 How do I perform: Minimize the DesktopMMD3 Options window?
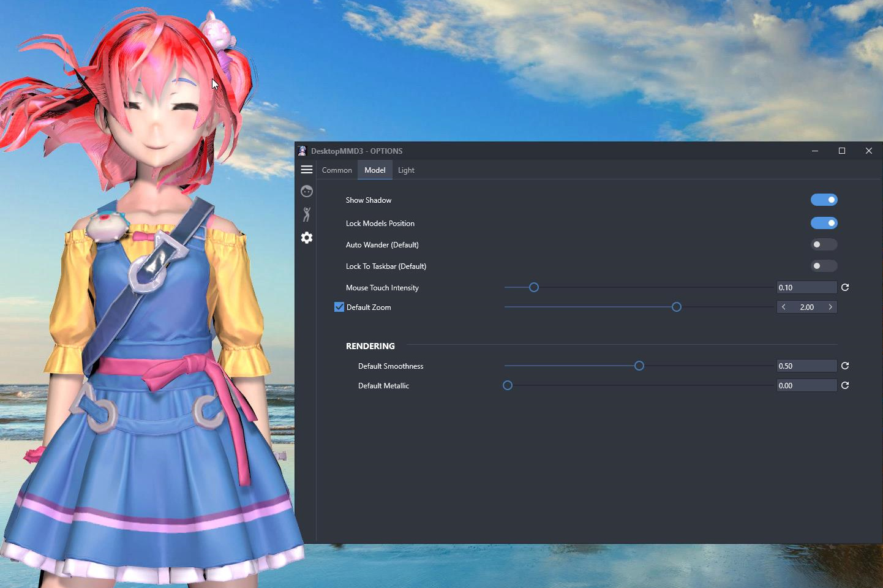click(x=815, y=151)
